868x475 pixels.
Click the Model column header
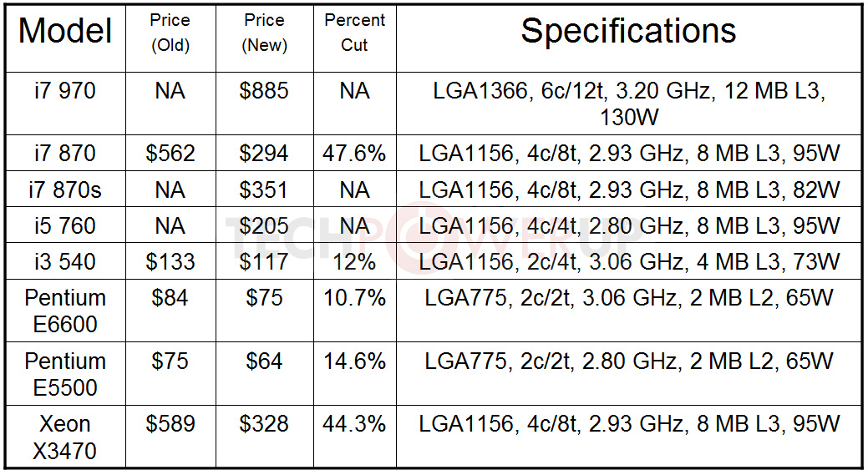65,33
